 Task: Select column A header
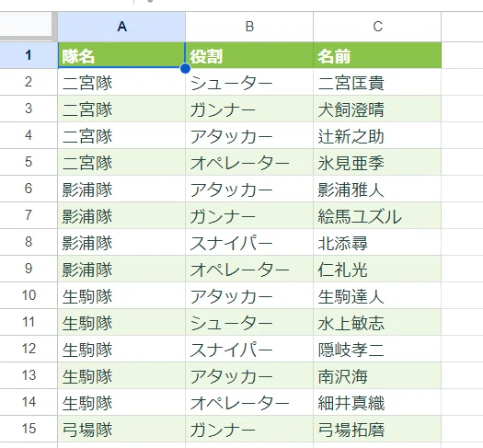(x=121, y=27)
